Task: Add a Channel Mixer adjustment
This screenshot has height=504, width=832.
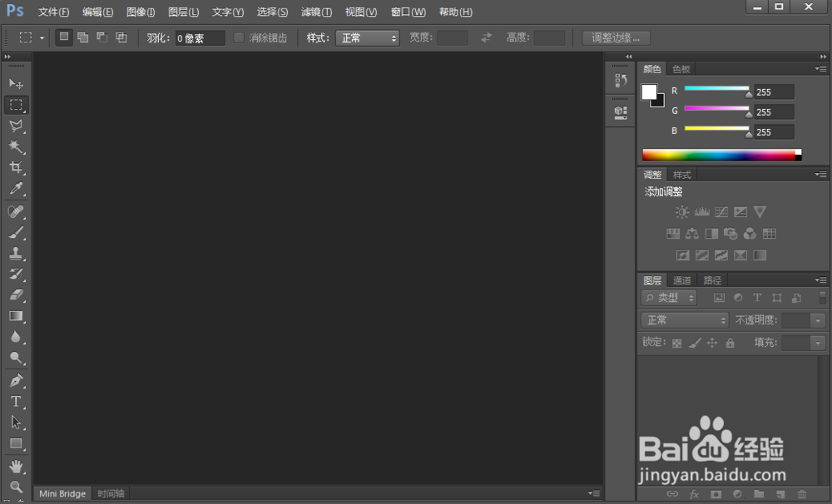Action: click(750, 234)
